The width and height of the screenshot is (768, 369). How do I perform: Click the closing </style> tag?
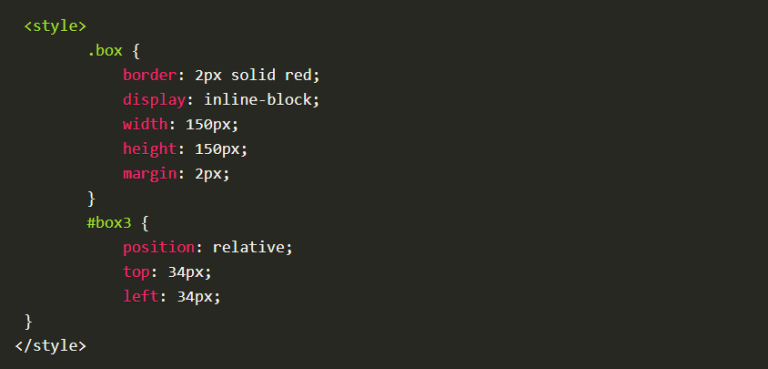click(50, 346)
